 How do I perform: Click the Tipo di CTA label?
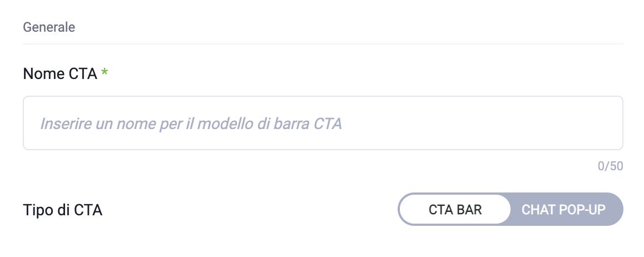(63, 210)
